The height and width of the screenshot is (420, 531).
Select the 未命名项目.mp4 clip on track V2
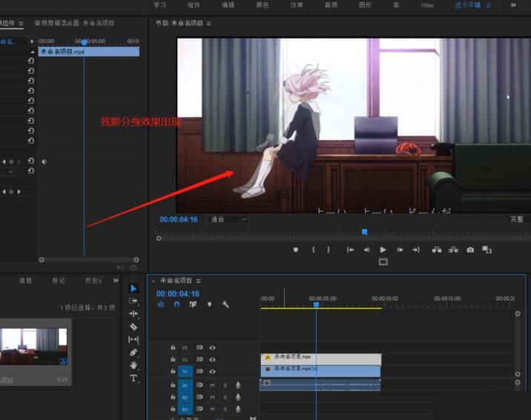point(320,357)
